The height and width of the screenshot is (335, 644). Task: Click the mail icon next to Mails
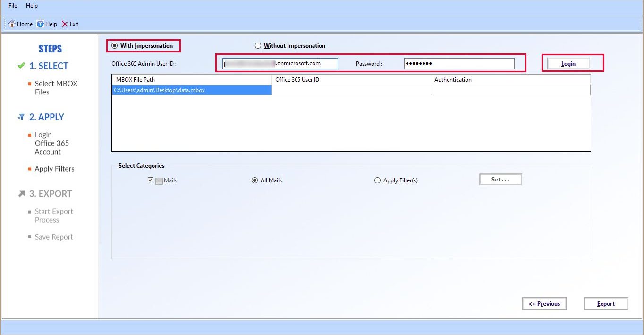159,180
